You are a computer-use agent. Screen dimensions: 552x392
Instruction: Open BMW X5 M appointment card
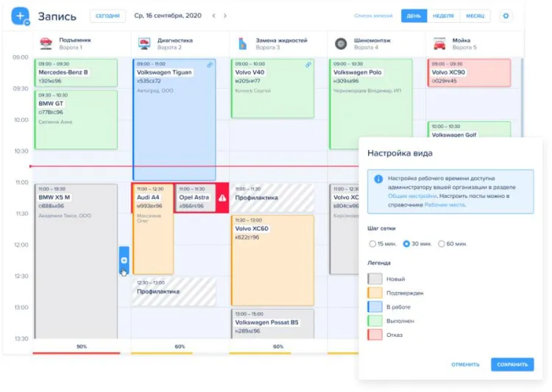coord(76,261)
